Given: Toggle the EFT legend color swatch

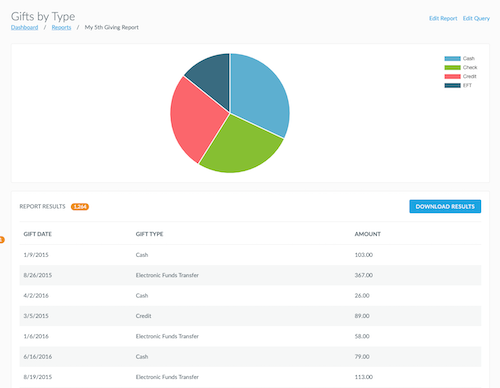Looking at the screenshot, I should (452, 86).
